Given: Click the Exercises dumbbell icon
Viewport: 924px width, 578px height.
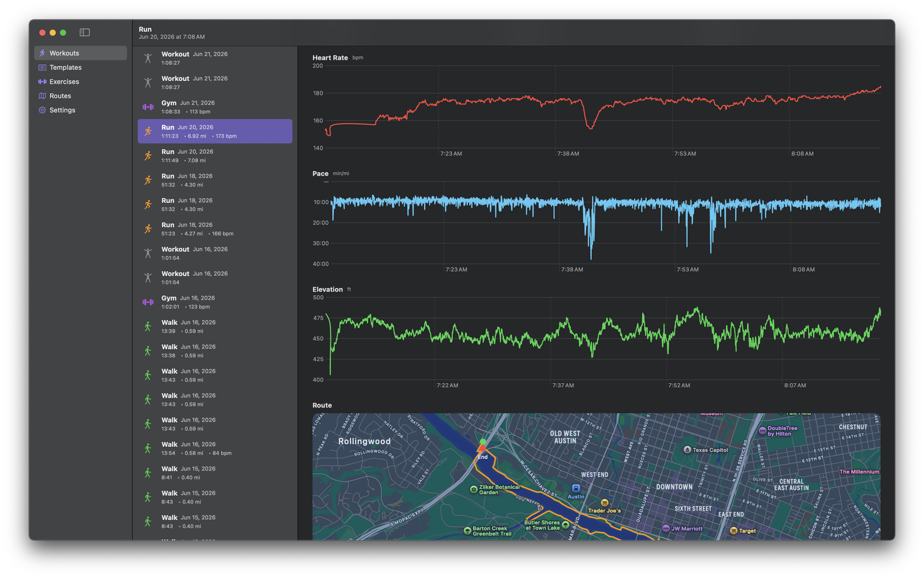Looking at the screenshot, I should point(42,81).
